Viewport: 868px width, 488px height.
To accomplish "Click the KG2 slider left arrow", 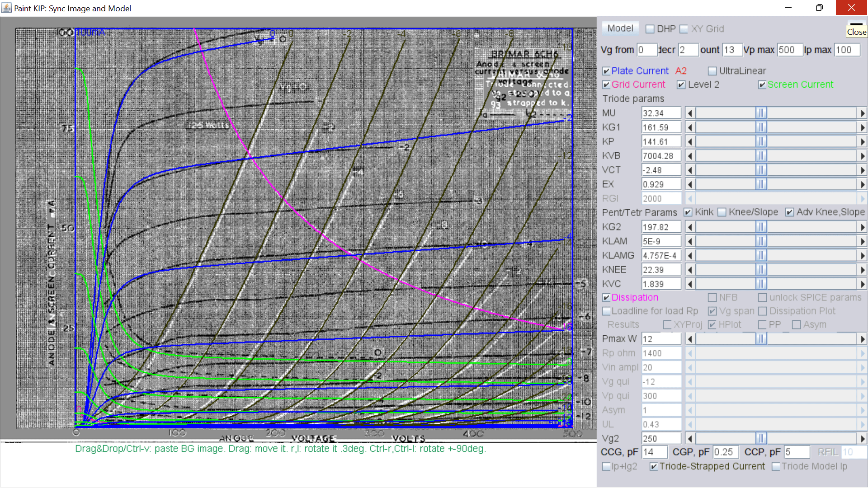I will 690,227.
